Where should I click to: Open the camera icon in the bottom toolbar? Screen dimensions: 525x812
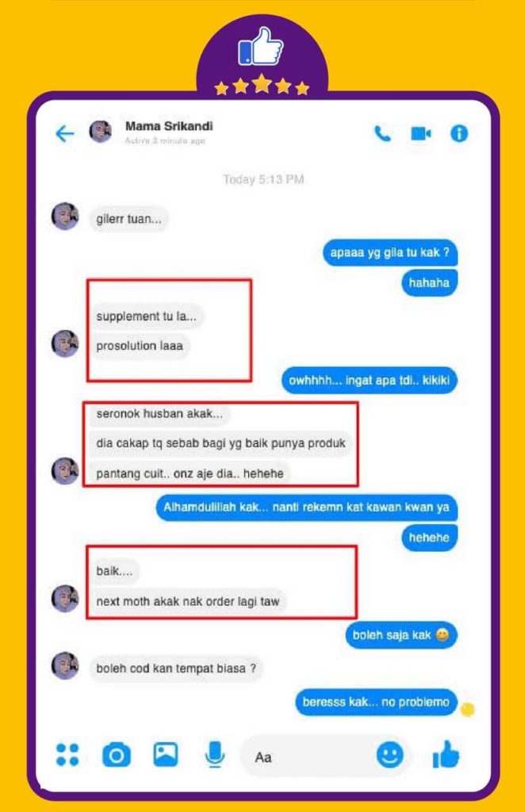click(x=117, y=755)
